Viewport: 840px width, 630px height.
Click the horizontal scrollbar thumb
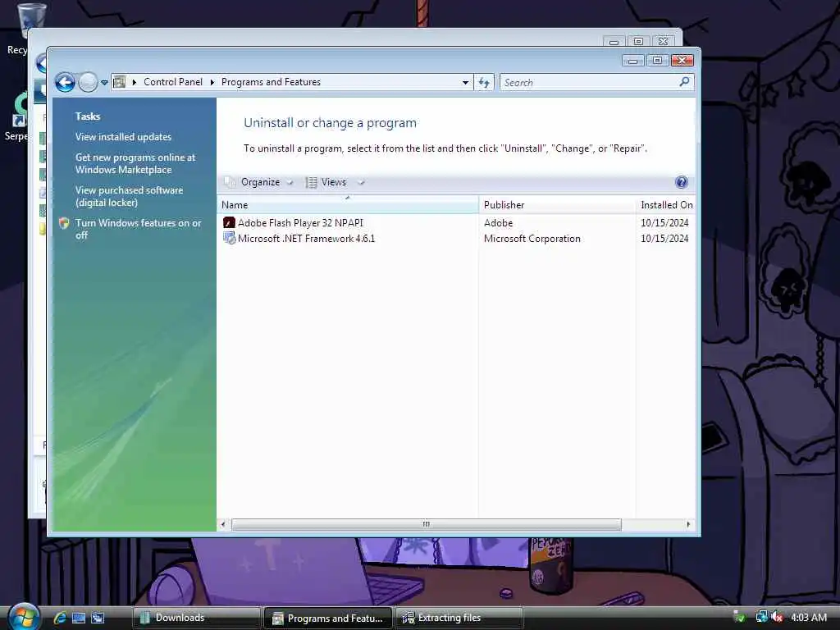pos(426,524)
